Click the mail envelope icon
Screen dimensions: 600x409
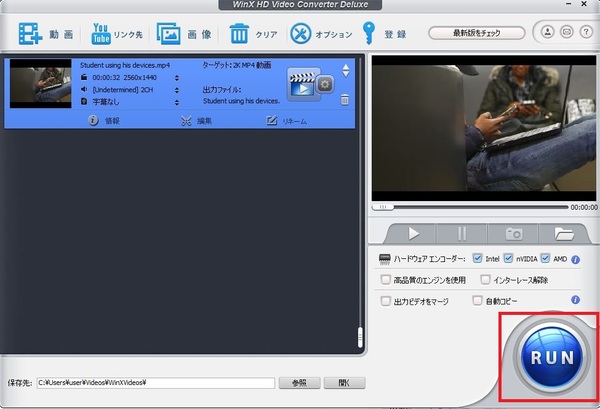567,32
